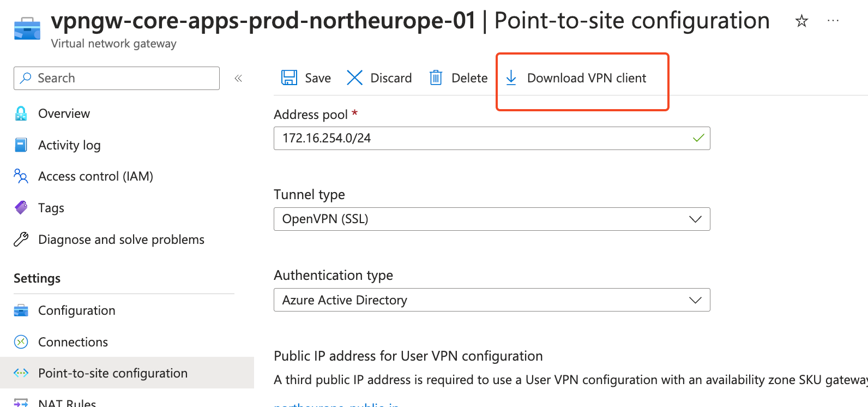Click the Configuration toolbox icon
Screen dimensions: 868x407
pyautogui.click(x=21, y=310)
